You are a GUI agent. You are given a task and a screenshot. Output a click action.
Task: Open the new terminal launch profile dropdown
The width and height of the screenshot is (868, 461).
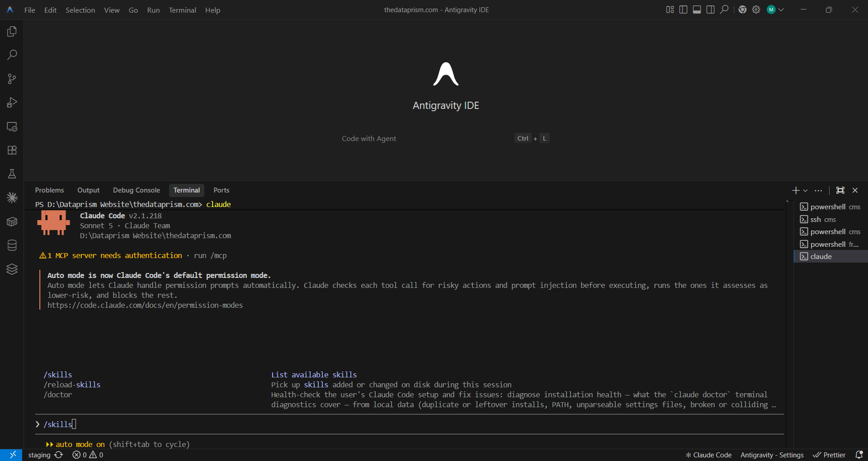805,190
